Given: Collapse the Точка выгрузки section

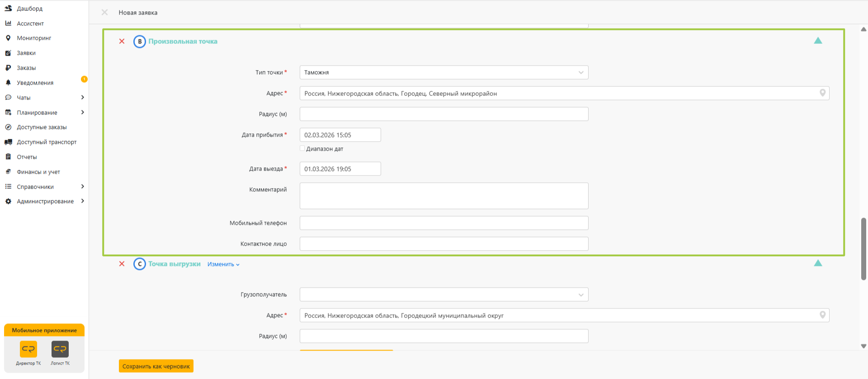Looking at the screenshot, I should pos(818,263).
